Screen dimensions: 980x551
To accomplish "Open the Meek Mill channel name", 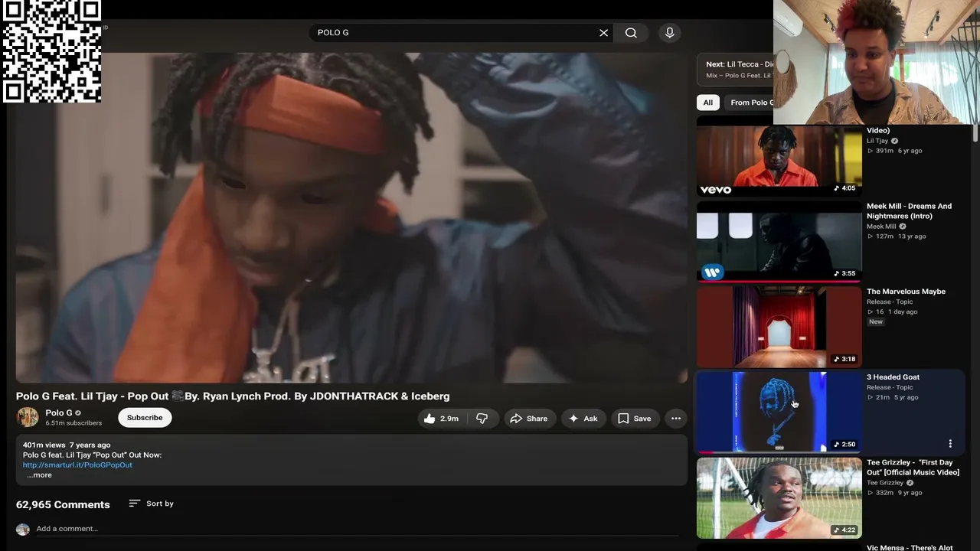I will (881, 227).
